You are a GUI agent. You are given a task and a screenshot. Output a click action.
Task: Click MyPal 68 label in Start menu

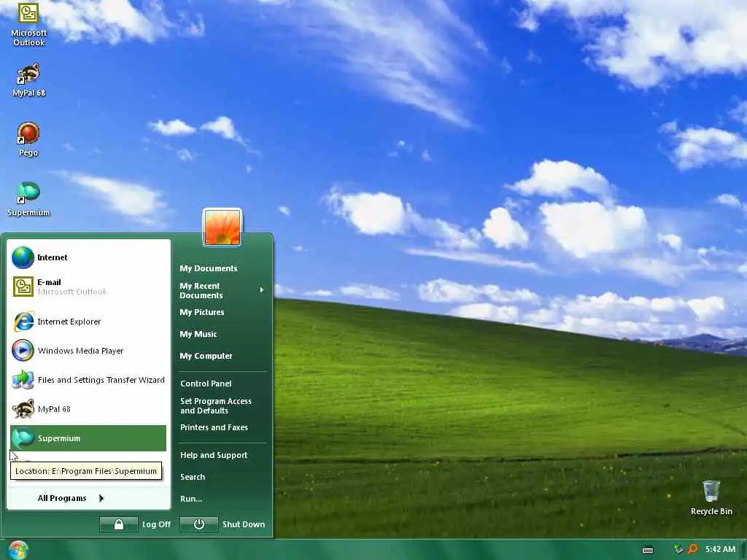54,408
